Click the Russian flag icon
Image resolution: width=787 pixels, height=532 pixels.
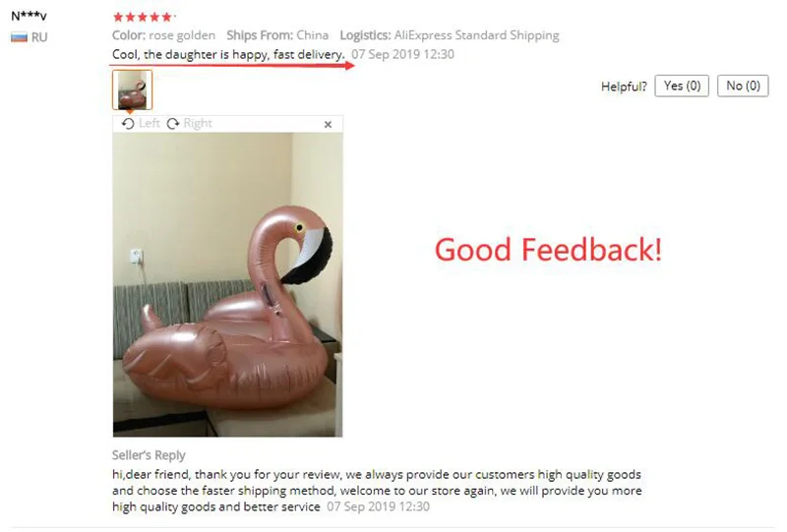(x=19, y=37)
